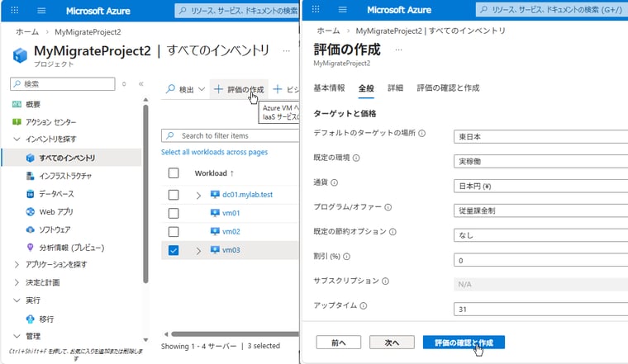Expand the vm03 row chevron

pos(198,251)
